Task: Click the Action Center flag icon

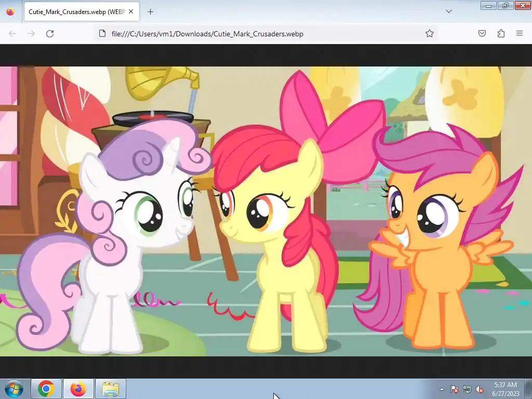Action: pyautogui.click(x=455, y=389)
